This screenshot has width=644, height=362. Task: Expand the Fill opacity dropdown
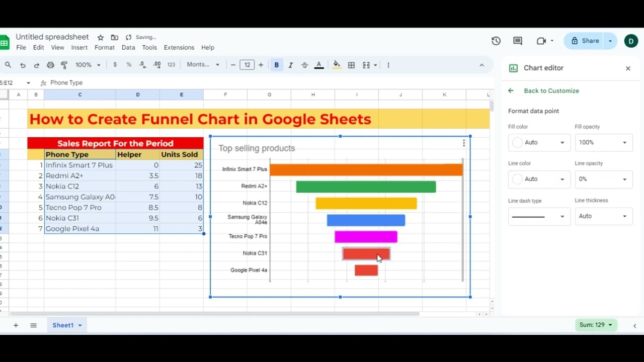[x=603, y=143]
